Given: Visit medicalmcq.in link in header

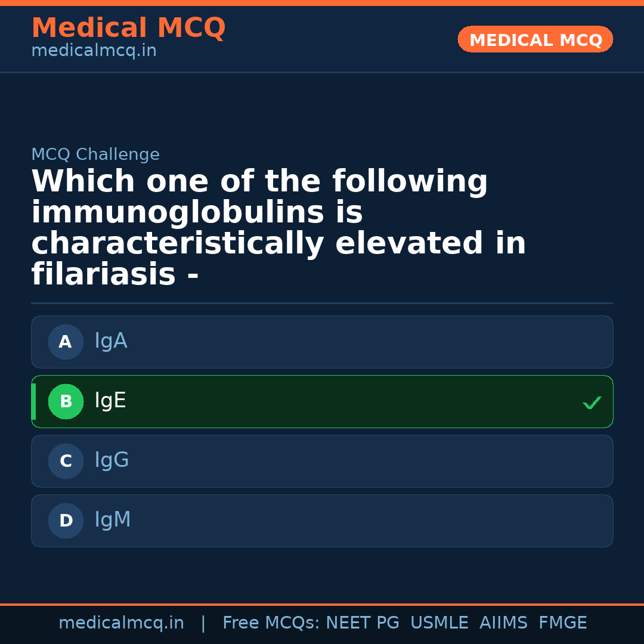Looking at the screenshot, I should point(94,51).
